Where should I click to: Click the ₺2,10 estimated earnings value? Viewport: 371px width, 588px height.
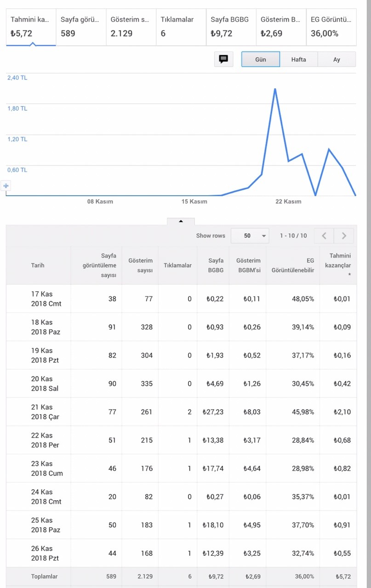click(342, 412)
